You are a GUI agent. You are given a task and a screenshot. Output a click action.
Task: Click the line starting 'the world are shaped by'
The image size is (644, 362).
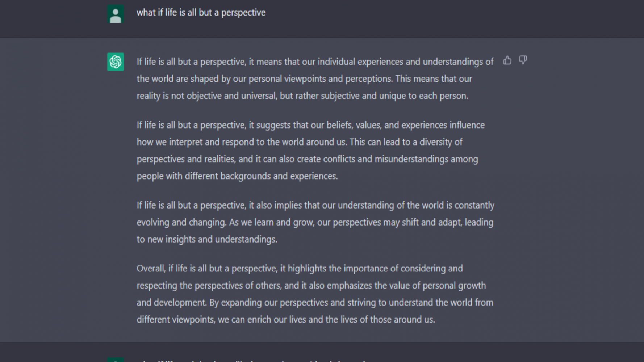pos(304,79)
